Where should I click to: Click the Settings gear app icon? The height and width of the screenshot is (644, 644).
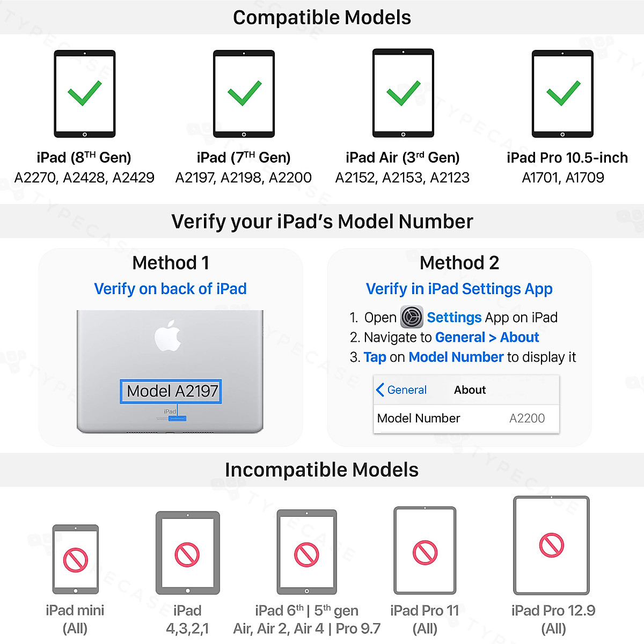point(412,317)
